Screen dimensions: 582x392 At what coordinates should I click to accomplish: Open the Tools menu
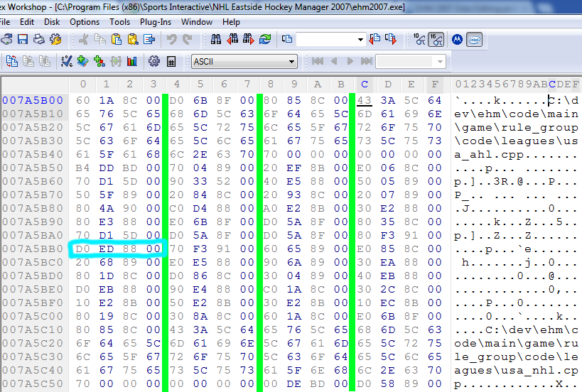119,22
